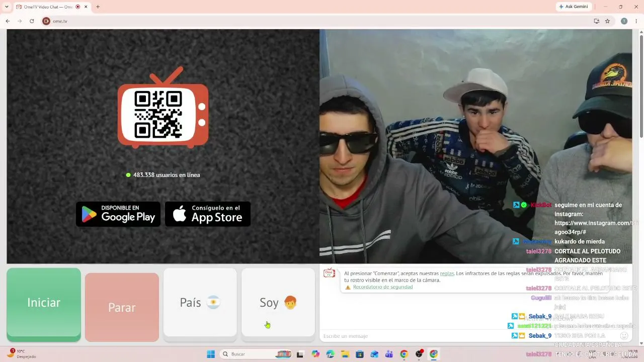Open the Google Play download badge
This screenshot has height=362, width=644.
click(118, 214)
